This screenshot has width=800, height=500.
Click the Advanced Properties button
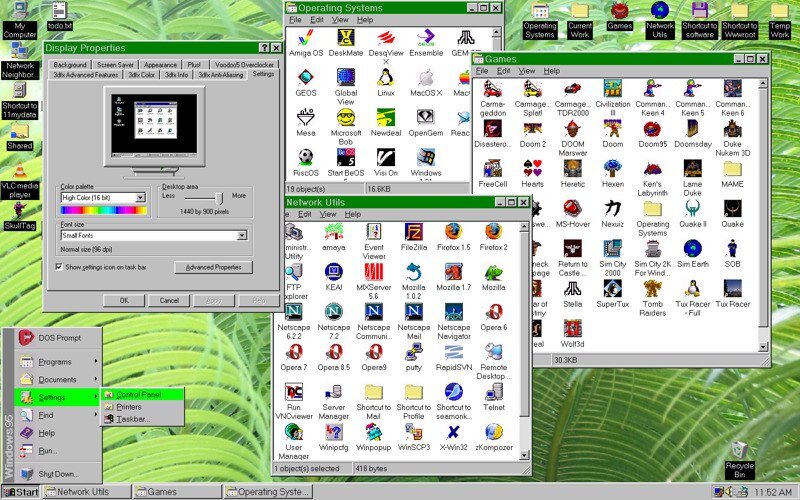pyautogui.click(x=213, y=267)
